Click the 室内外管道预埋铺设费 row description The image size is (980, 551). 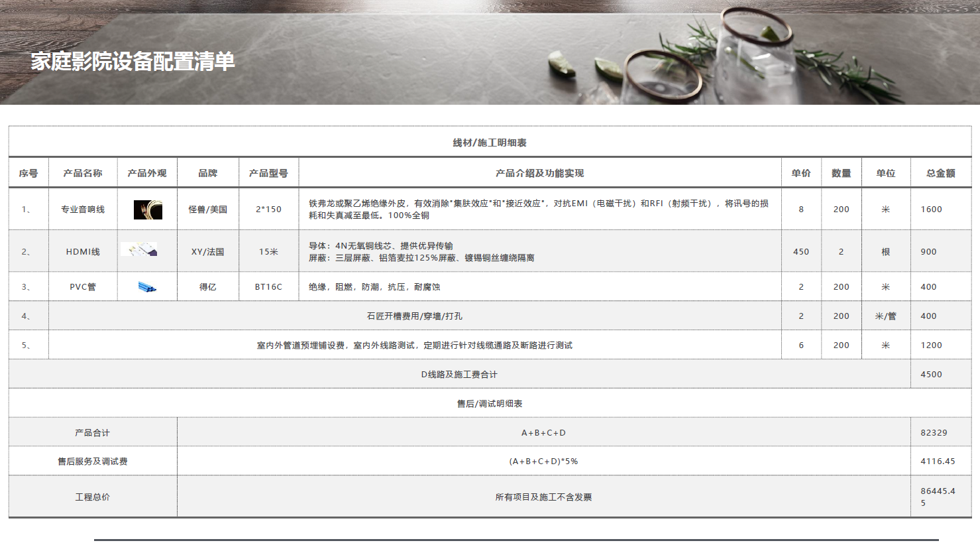pyautogui.click(x=415, y=345)
